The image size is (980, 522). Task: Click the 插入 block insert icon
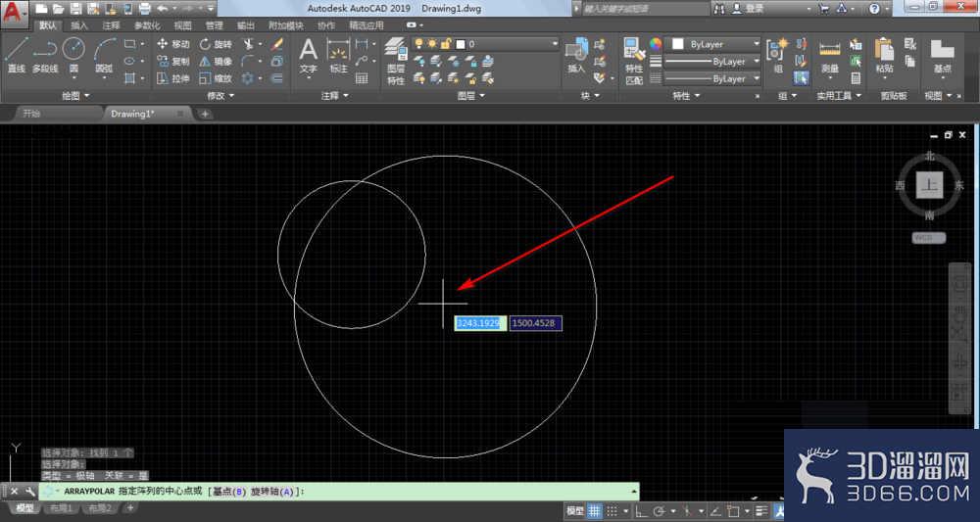click(x=576, y=56)
